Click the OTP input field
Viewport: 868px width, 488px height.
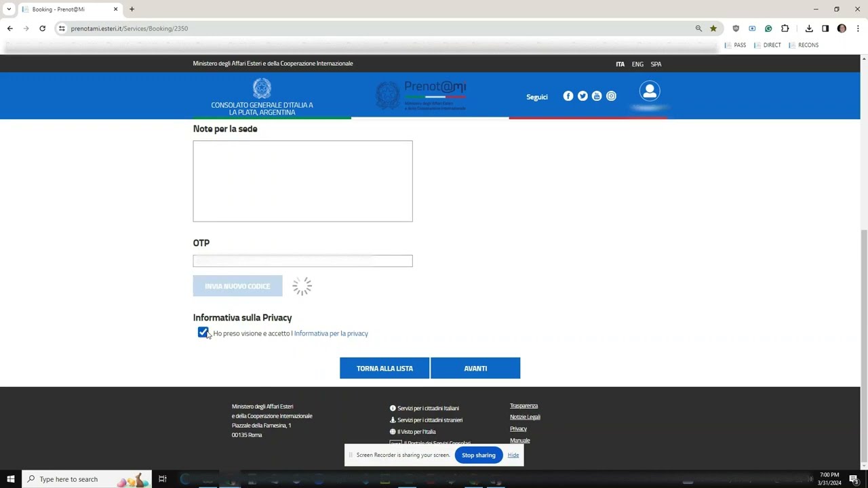[x=302, y=261]
